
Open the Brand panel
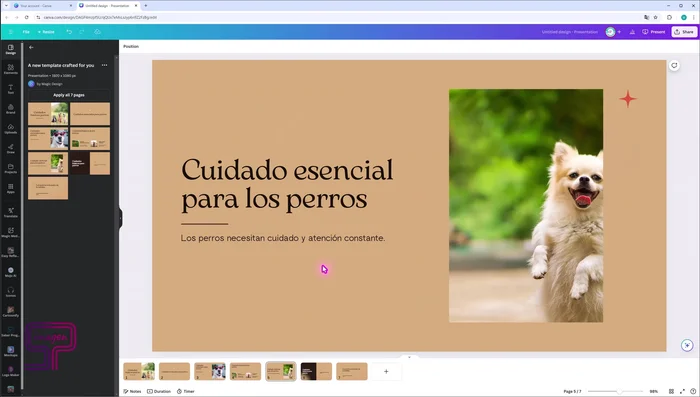click(x=11, y=109)
